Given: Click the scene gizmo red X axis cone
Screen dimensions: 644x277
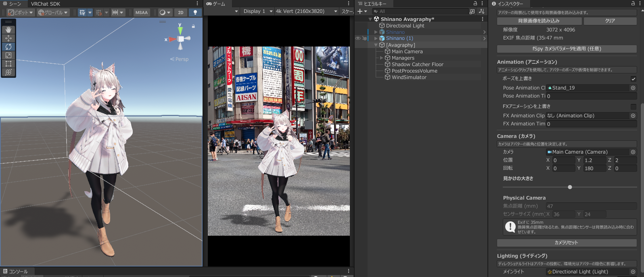Looking at the screenshot, I should pyautogui.click(x=173, y=39).
